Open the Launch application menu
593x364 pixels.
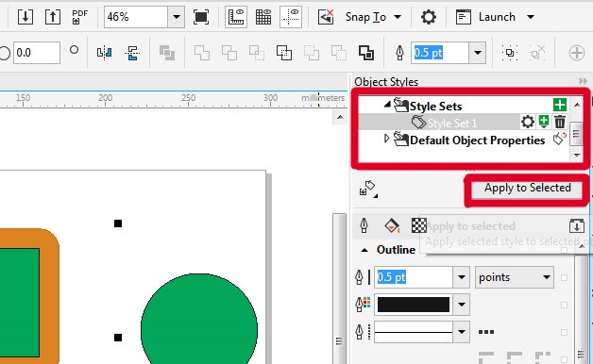pos(496,17)
